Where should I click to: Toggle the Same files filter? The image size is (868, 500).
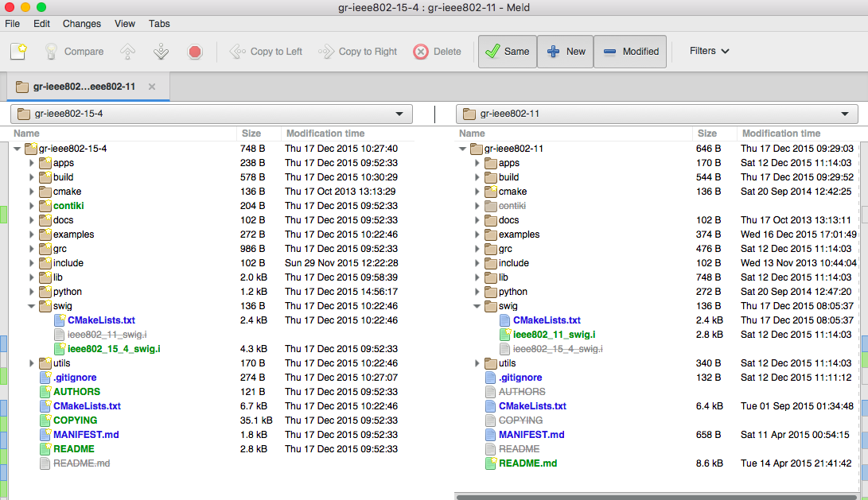pos(508,52)
